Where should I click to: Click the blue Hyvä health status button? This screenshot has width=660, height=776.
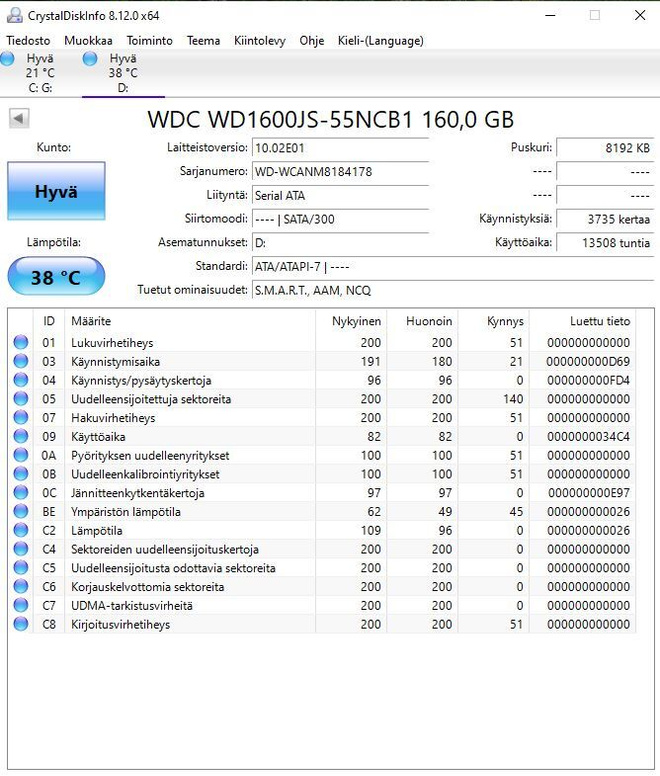click(56, 191)
